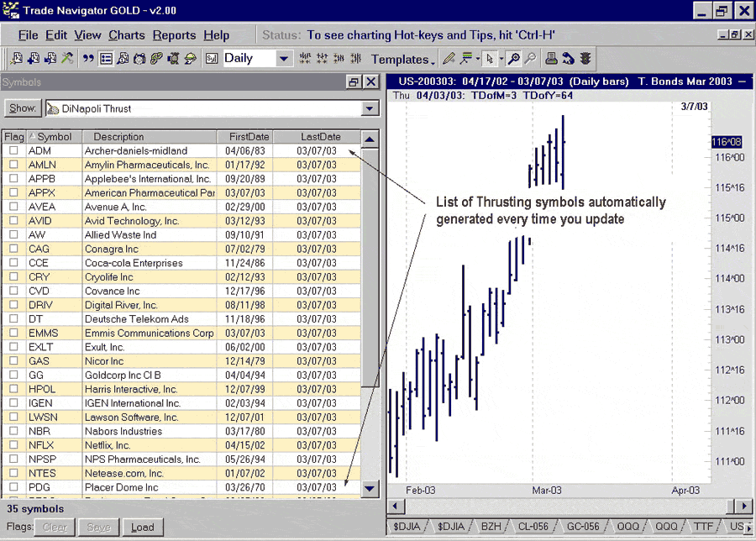Switch to the CL-056 chart tab
Viewport: 756px width, 541px height.
pyautogui.click(x=533, y=527)
